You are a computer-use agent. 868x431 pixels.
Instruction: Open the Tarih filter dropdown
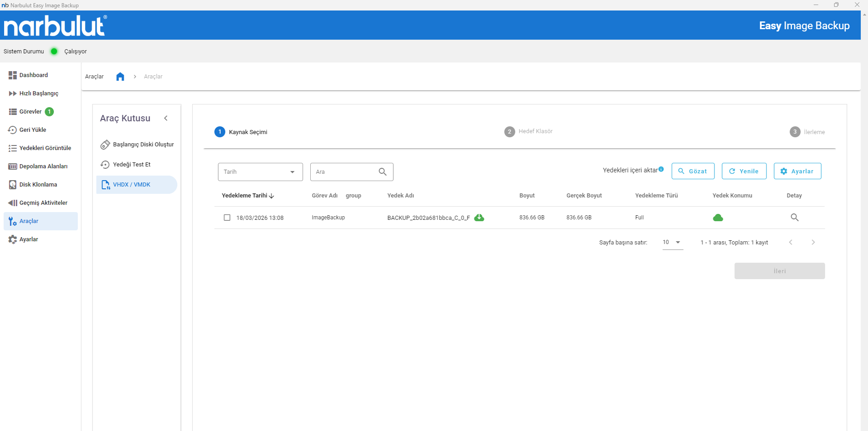click(260, 172)
